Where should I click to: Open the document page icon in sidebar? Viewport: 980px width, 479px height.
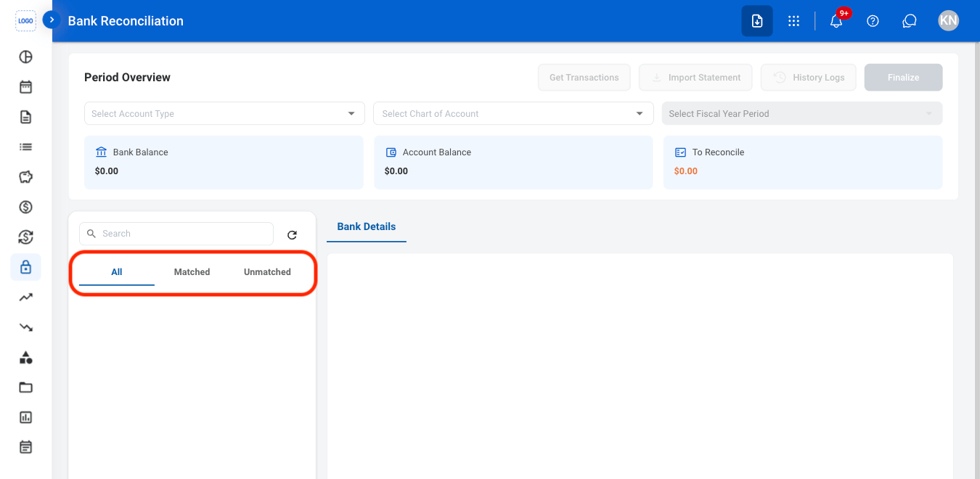click(x=25, y=117)
